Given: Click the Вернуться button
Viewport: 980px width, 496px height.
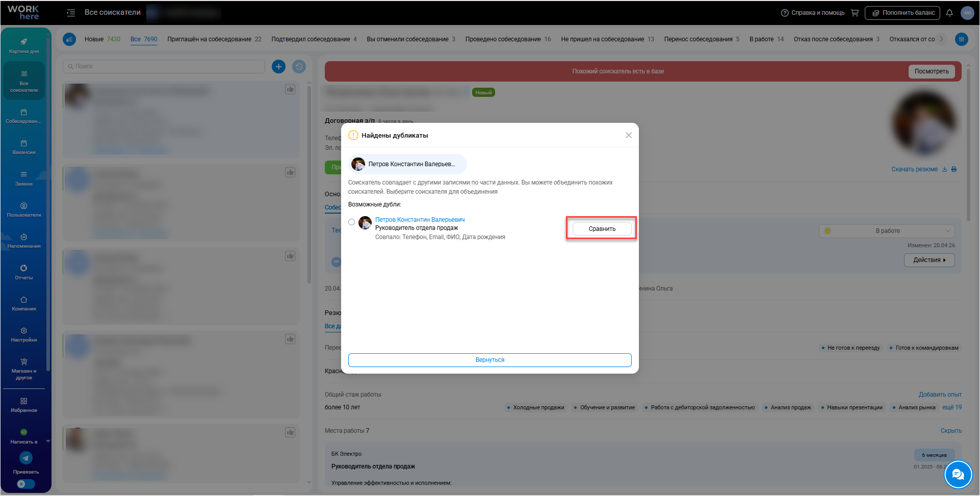Looking at the screenshot, I should click(489, 360).
